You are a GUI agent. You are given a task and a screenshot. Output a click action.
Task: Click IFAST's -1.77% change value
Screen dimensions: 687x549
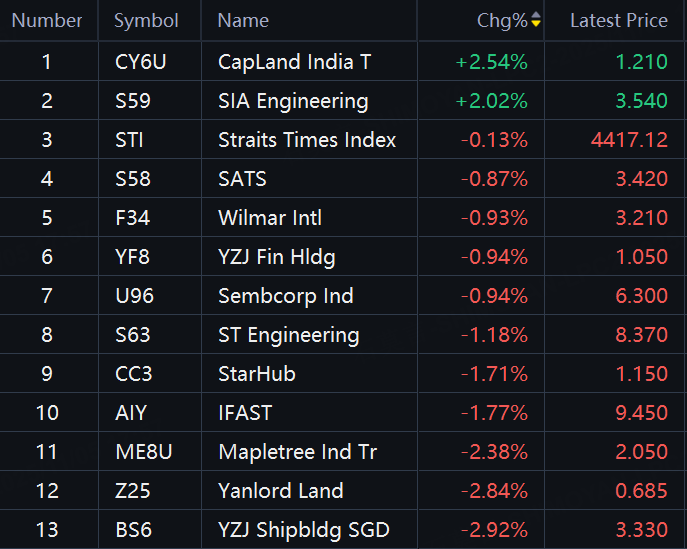click(x=494, y=413)
